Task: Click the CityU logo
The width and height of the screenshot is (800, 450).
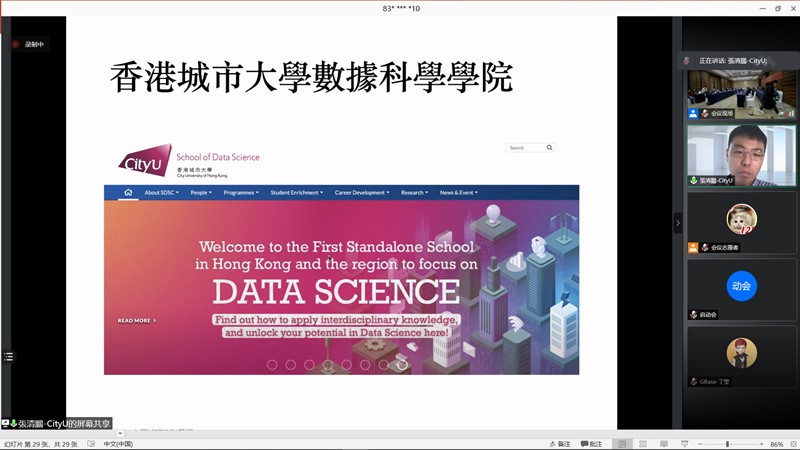Action: point(145,160)
